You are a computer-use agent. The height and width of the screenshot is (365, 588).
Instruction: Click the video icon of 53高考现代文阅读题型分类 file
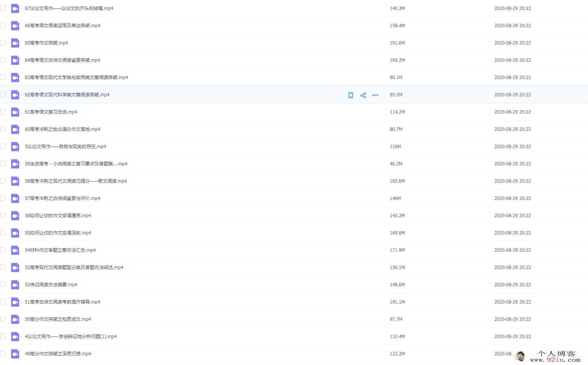[15, 268]
